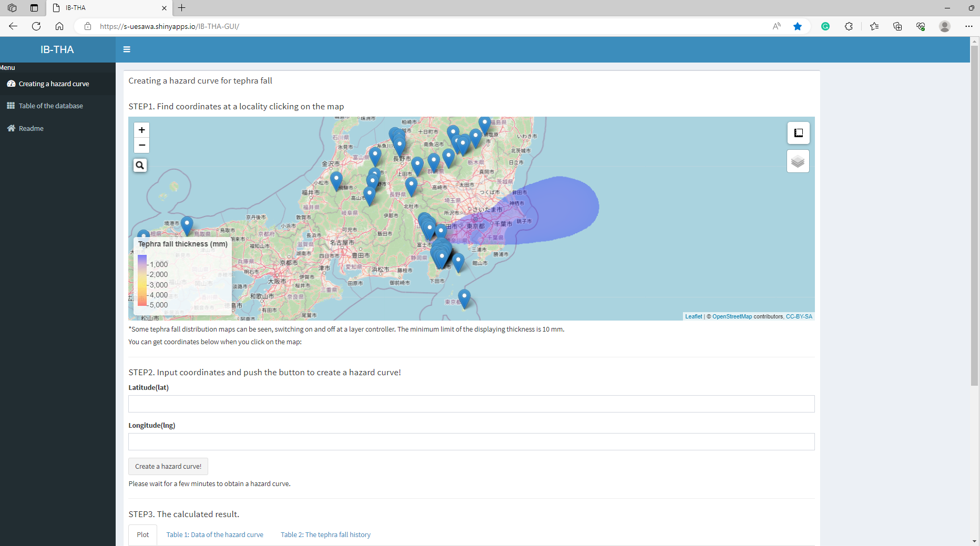Zoom in on the map
Viewport: 980px width, 546px height.
pyautogui.click(x=141, y=130)
